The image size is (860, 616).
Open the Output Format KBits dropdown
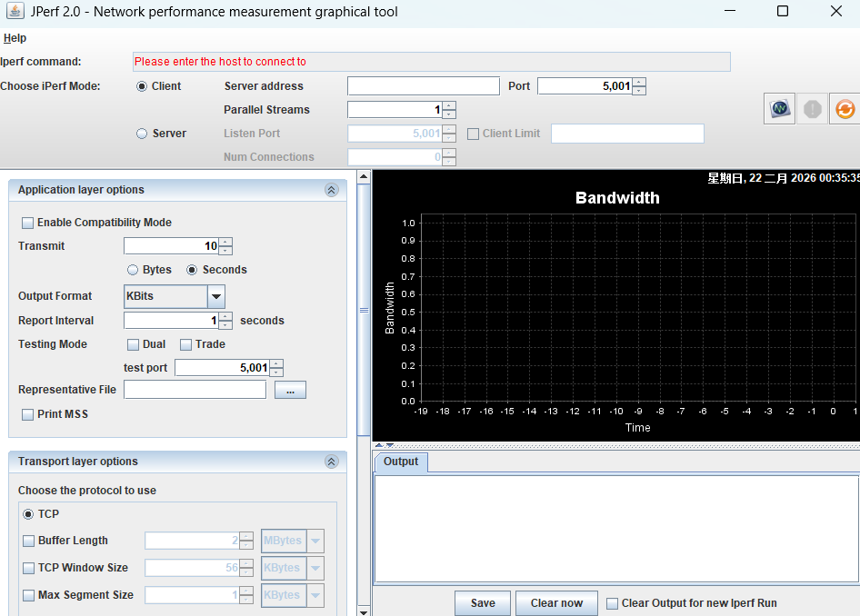click(216, 296)
